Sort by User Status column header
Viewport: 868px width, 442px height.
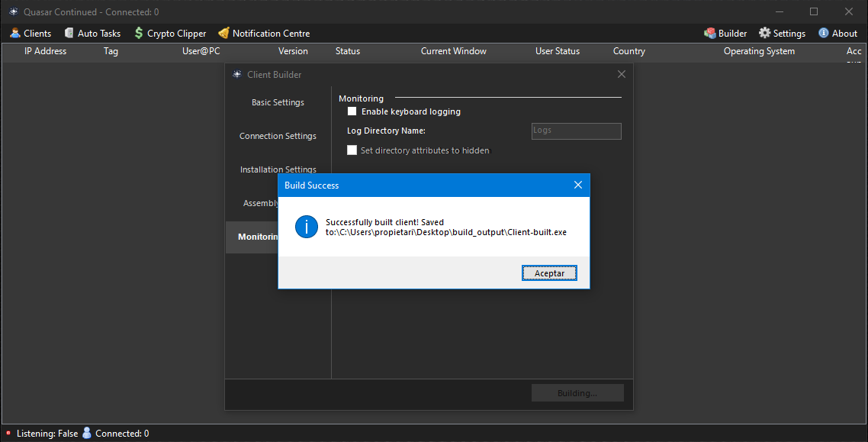(558, 51)
